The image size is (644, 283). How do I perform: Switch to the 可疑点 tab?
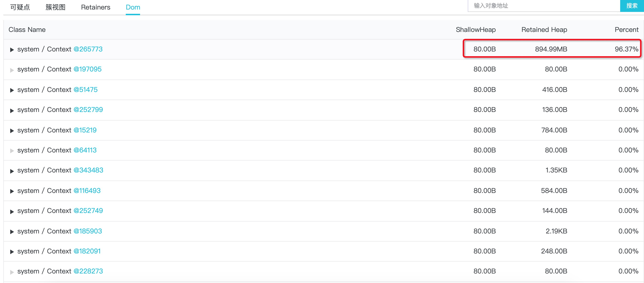pyautogui.click(x=20, y=7)
